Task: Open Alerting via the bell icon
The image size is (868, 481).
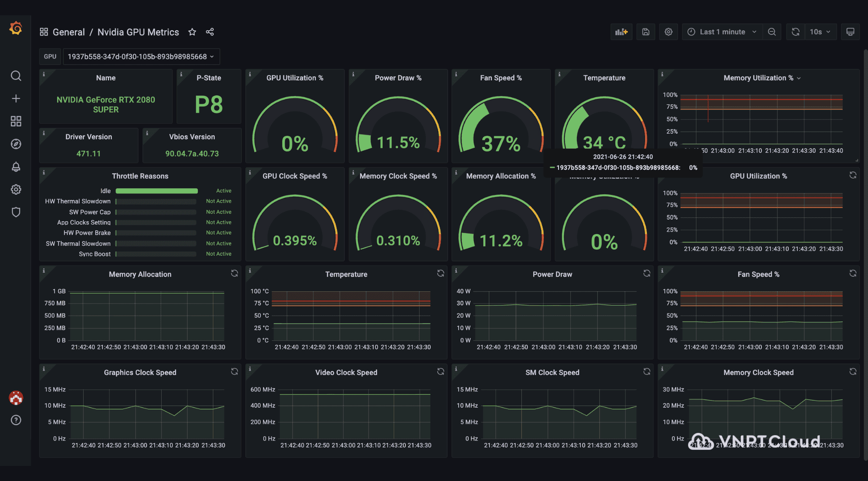Action: tap(16, 167)
